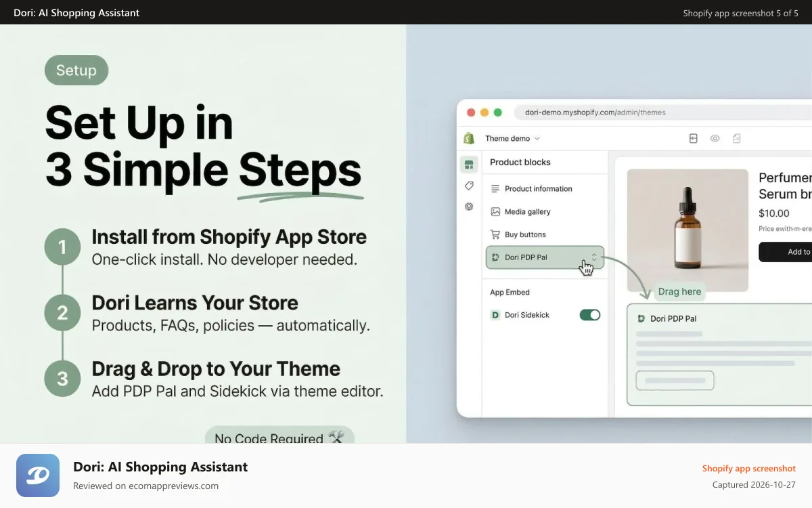Click the Dori icon in the preview block

coord(641,318)
